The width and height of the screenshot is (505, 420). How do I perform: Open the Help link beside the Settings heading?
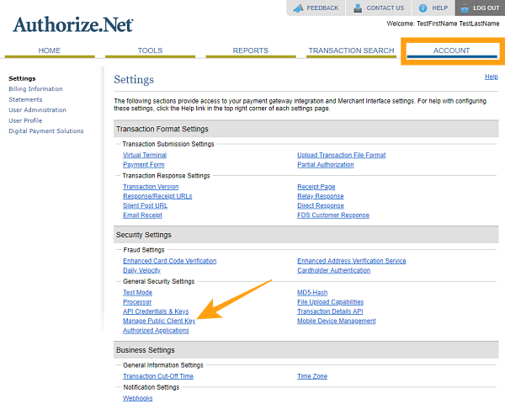coord(492,77)
